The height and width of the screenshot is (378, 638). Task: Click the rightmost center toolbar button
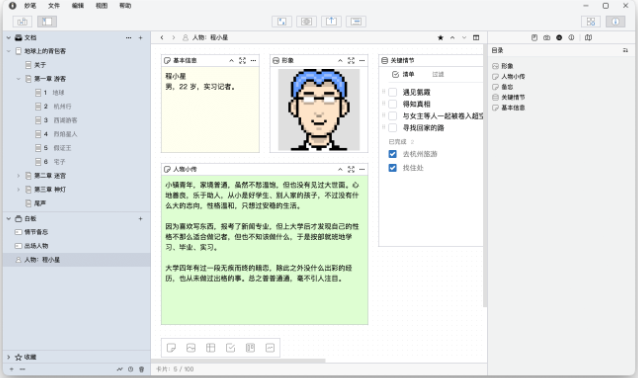pos(356,22)
